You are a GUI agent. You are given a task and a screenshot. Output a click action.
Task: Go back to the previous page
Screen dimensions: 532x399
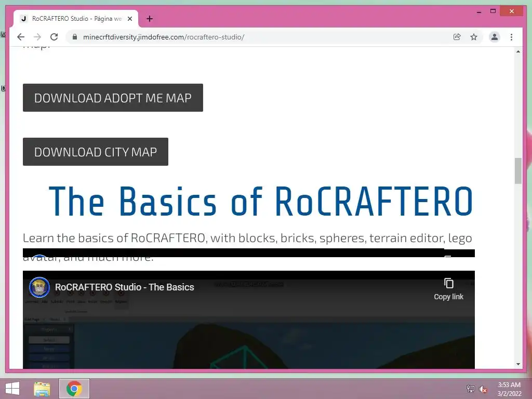(21, 37)
